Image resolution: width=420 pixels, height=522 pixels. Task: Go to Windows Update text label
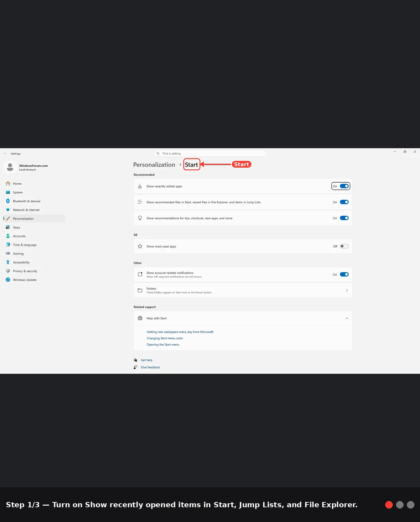(25, 280)
